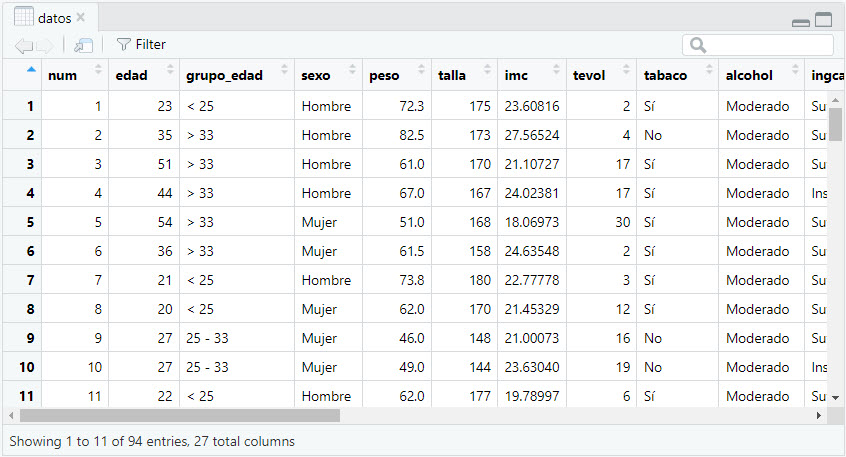This screenshot has height=457, width=846.
Task: Click the back navigation arrow icon
Action: point(23,45)
